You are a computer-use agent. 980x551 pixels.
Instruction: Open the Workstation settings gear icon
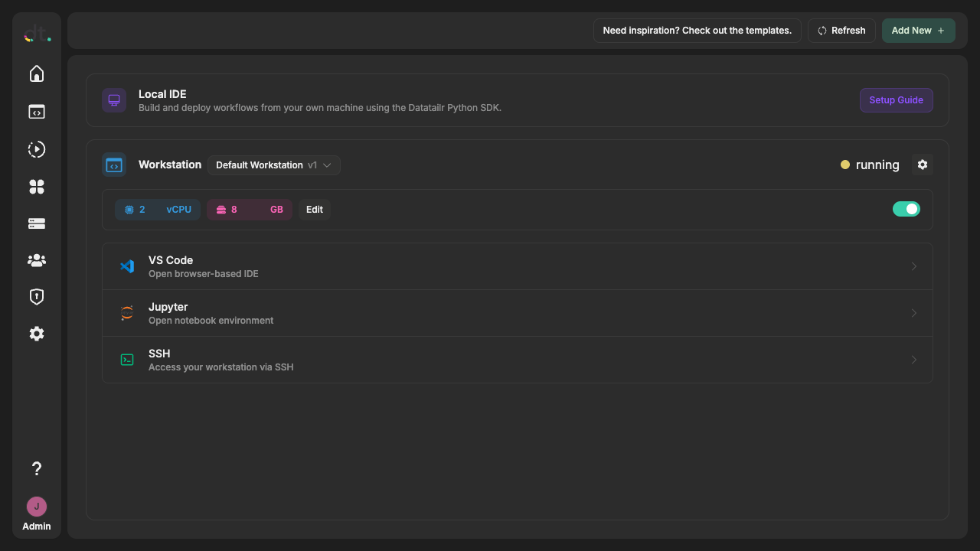(922, 165)
